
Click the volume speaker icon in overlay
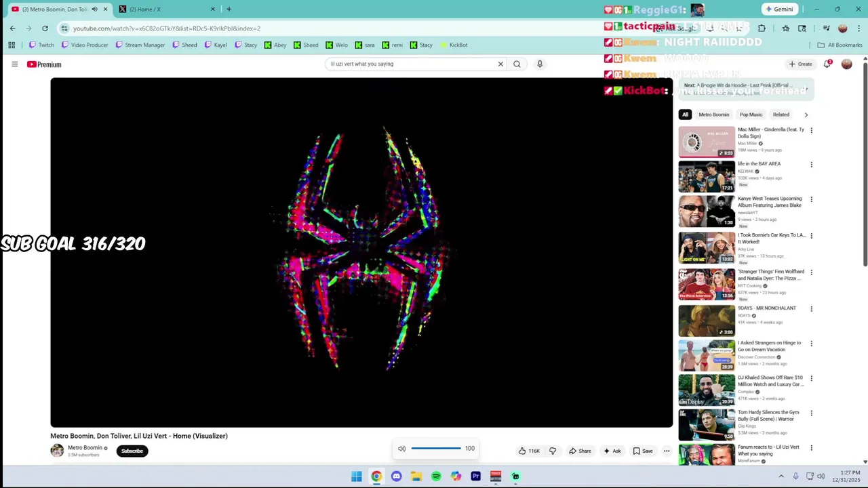point(401,449)
